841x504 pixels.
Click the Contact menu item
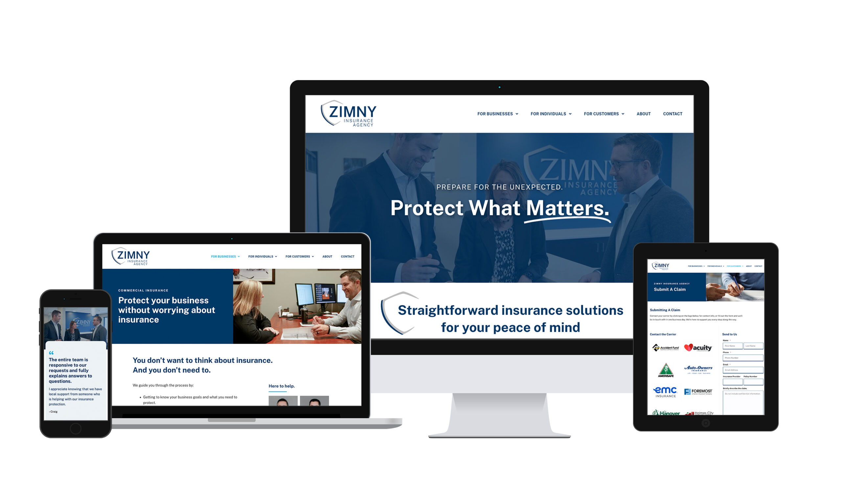click(672, 114)
